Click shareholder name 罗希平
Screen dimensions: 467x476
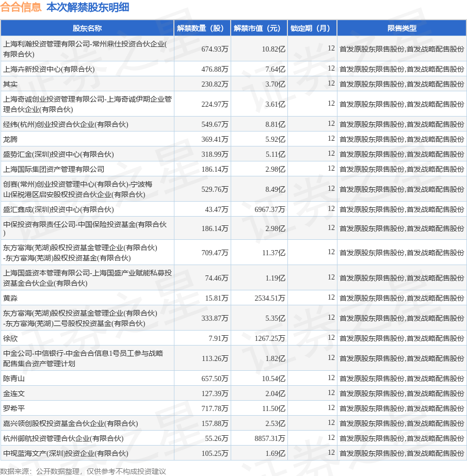(14, 408)
